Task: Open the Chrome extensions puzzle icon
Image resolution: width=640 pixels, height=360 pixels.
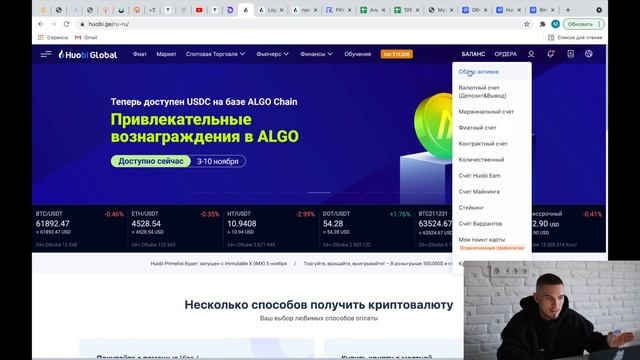Action: (x=542, y=24)
